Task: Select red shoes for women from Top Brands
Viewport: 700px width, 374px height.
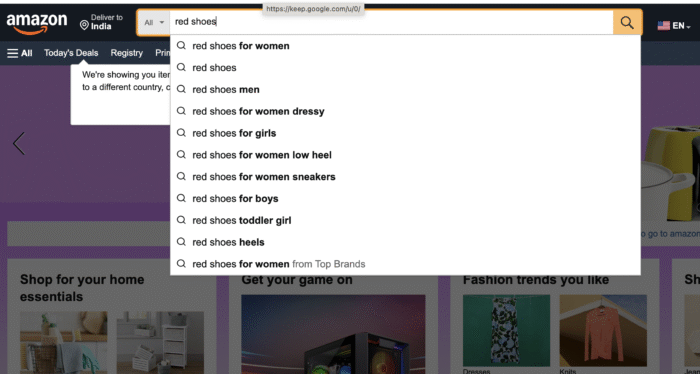Action: coord(405,264)
